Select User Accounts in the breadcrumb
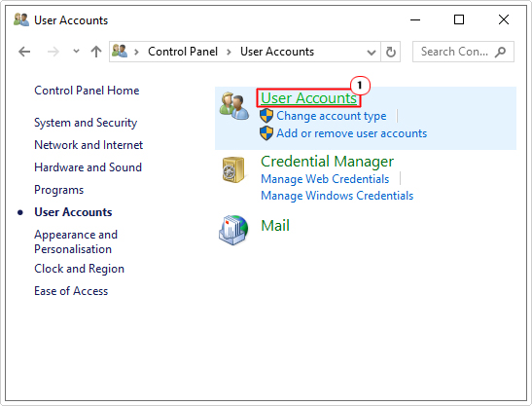This screenshot has height=406, width=532. click(277, 52)
